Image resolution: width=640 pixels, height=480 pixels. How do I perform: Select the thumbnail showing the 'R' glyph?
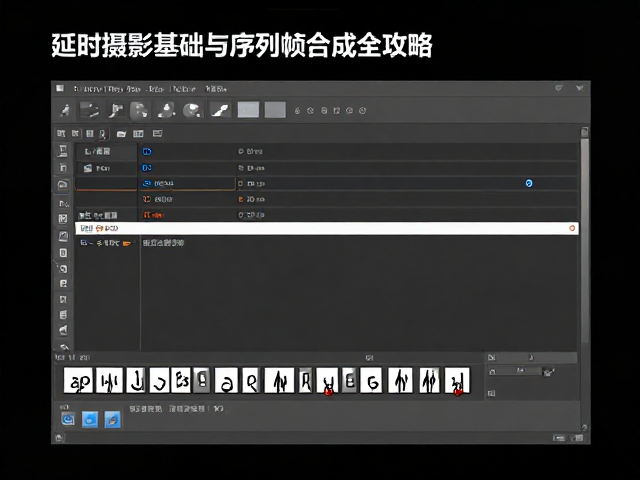[305, 380]
